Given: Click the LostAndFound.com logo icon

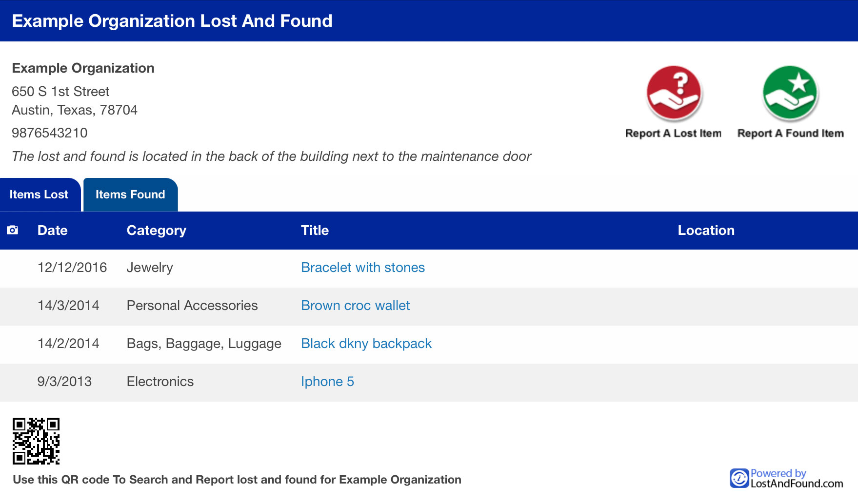Looking at the screenshot, I should pos(739,478).
